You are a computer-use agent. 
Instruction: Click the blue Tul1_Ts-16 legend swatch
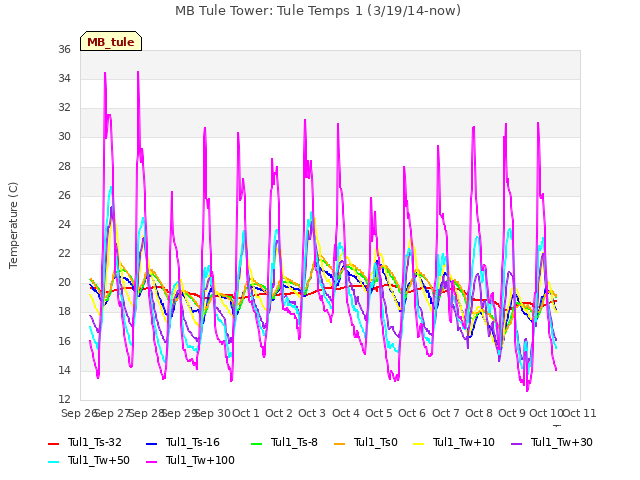[151, 444]
